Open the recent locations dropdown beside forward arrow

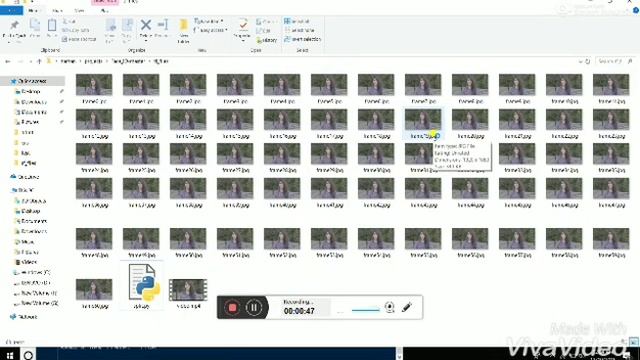click(30, 61)
